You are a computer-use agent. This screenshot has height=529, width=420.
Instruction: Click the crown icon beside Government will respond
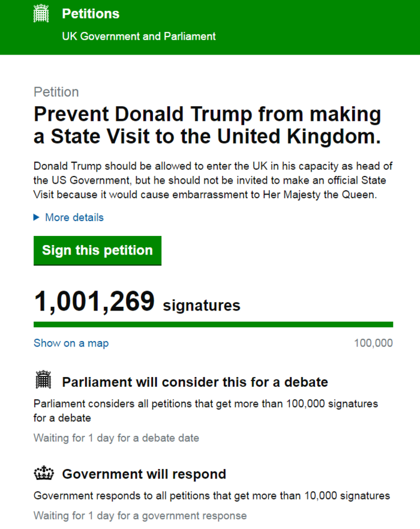coord(43,474)
